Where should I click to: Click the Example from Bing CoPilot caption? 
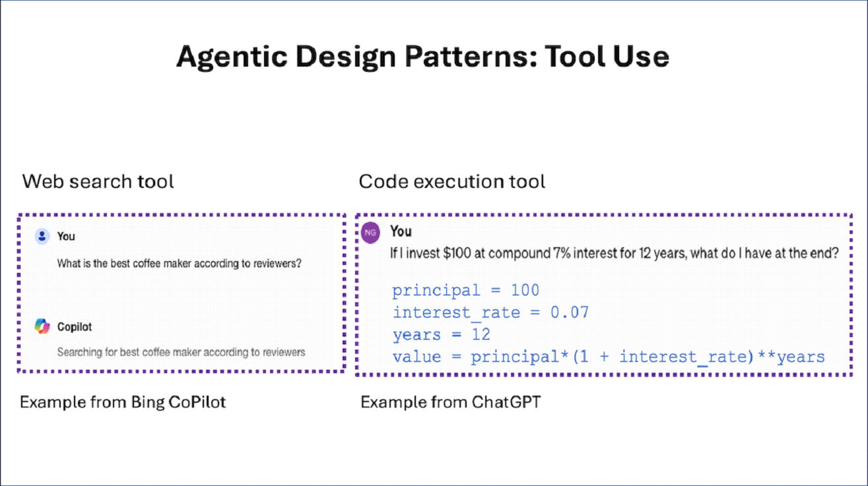pyautogui.click(x=123, y=402)
